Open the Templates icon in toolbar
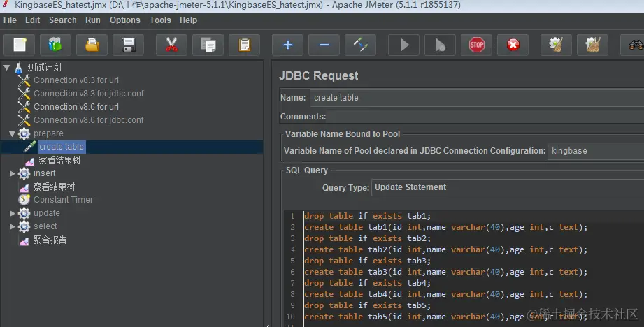This screenshot has height=327, width=644. coord(55,45)
